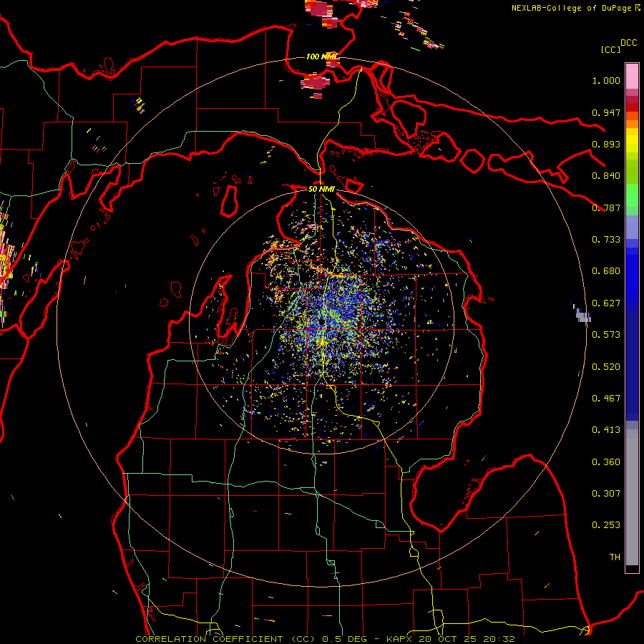The image size is (644, 644).
Task: Select the 0.627 legend value
Action: pyautogui.click(x=606, y=303)
